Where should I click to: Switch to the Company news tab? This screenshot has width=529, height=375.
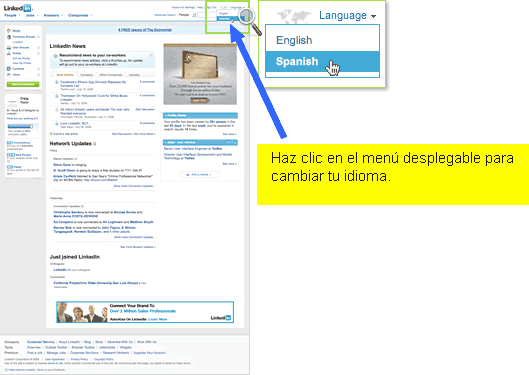(x=87, y=75)
